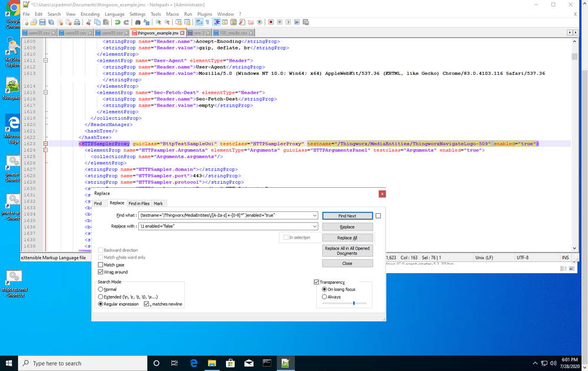Click the Save All toolbar icon
This screenshot has height=371, width=588.
[51, 22]
